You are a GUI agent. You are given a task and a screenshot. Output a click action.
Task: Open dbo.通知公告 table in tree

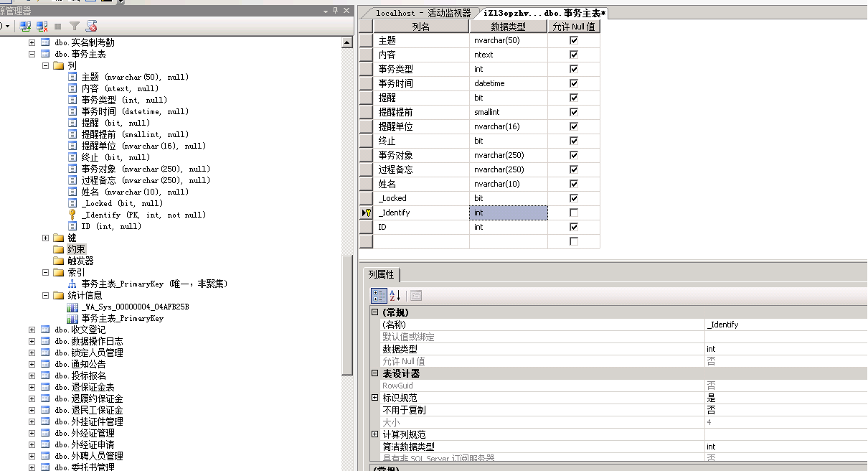tap(88, 364)
